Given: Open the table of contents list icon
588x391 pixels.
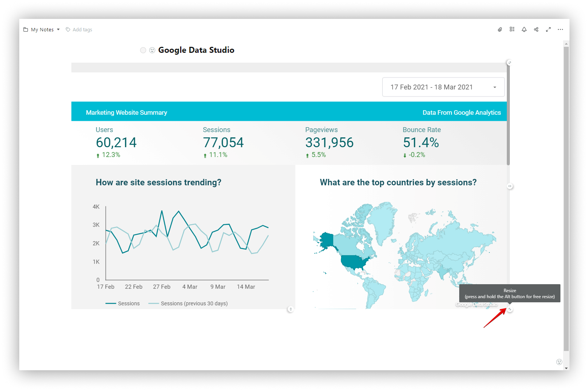Looking at the screenshot, I should [x=512, y=29].
